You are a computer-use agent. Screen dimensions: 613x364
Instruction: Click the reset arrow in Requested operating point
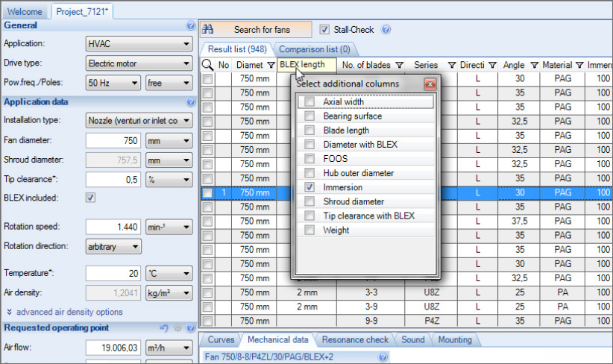(x=164, y=327)
